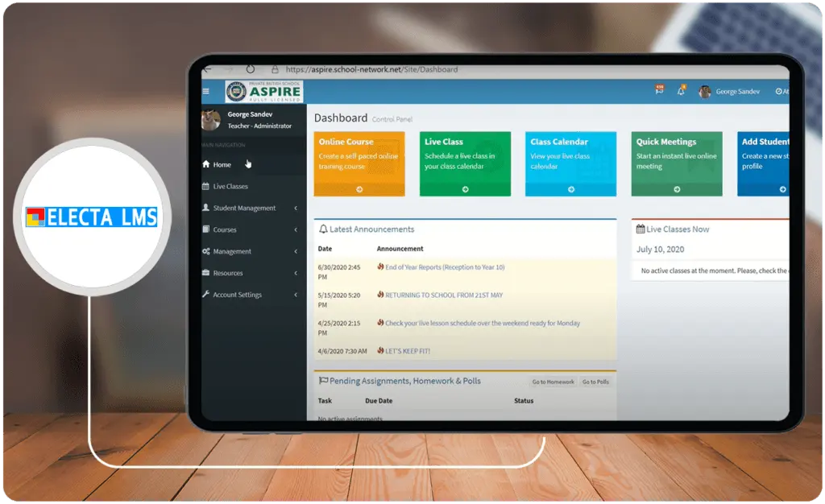Click the address bar lock icon
Viewport: 825px width, 504px height.
pyautogui.click(x=275, y=69)
